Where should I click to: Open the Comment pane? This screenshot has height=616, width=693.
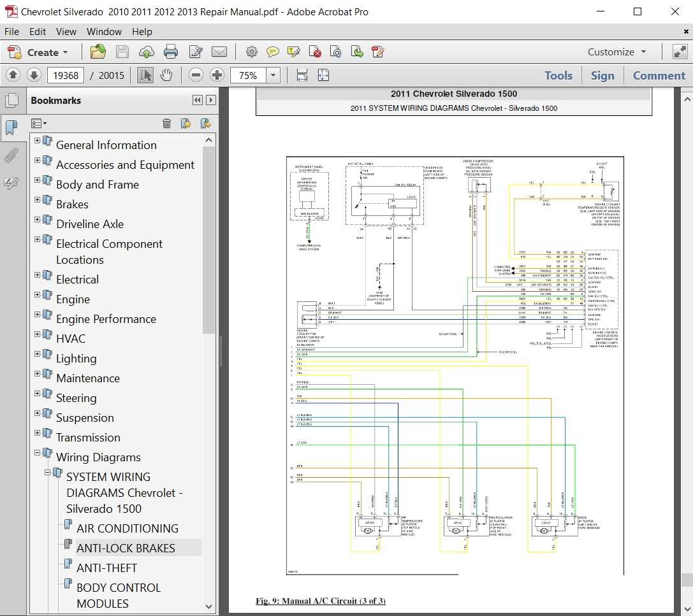pyautogui.click(x=659, y=76)
